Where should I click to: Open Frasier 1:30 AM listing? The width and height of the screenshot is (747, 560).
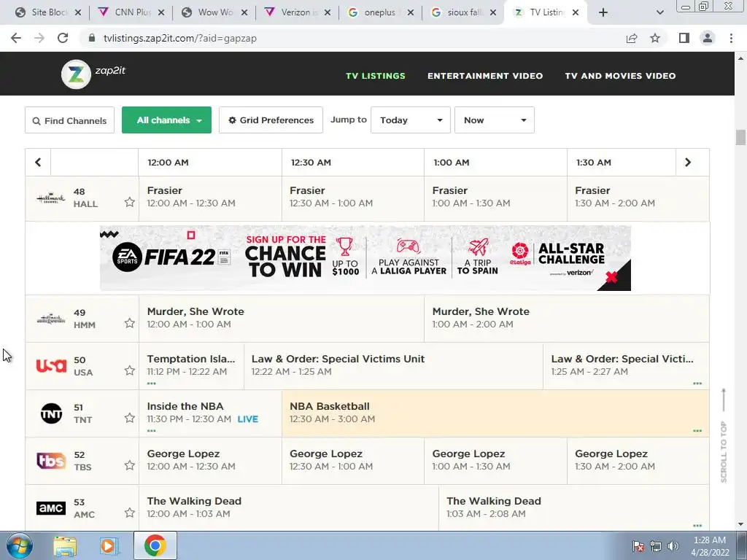pyautogui.click(x=638, y=198)
